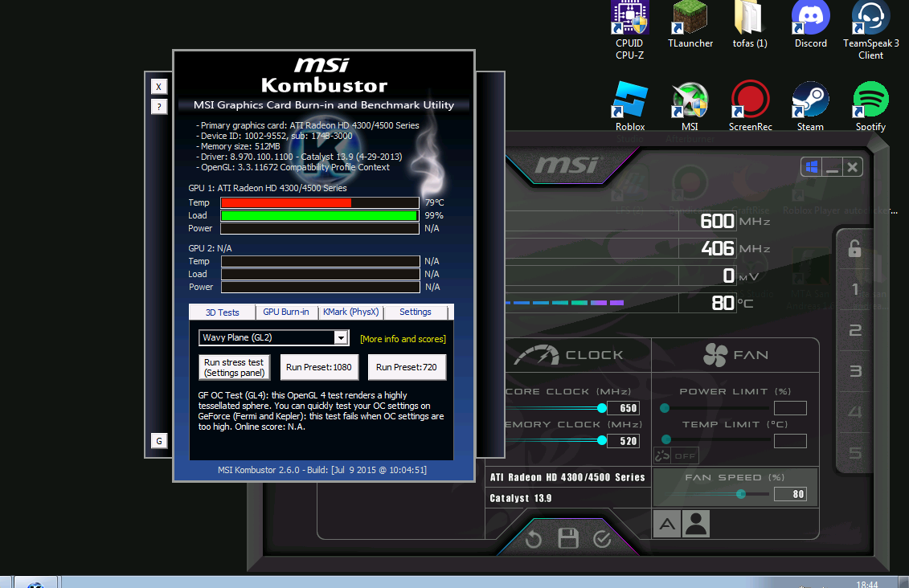Screen dimensions: 909x588
Task: Click the ATI Radeon HD 4300/4500 Series label in Afterburner
Action: [567, 477]
